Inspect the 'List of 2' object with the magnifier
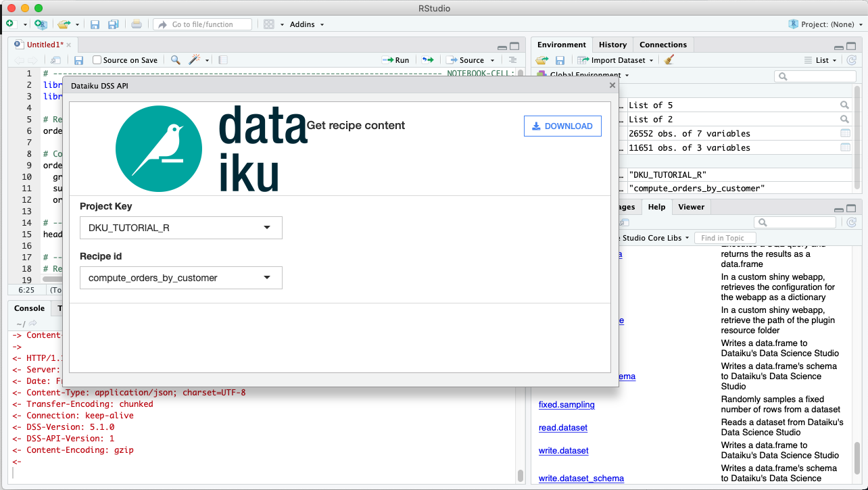The image size is (868, 490). [844, 119]
